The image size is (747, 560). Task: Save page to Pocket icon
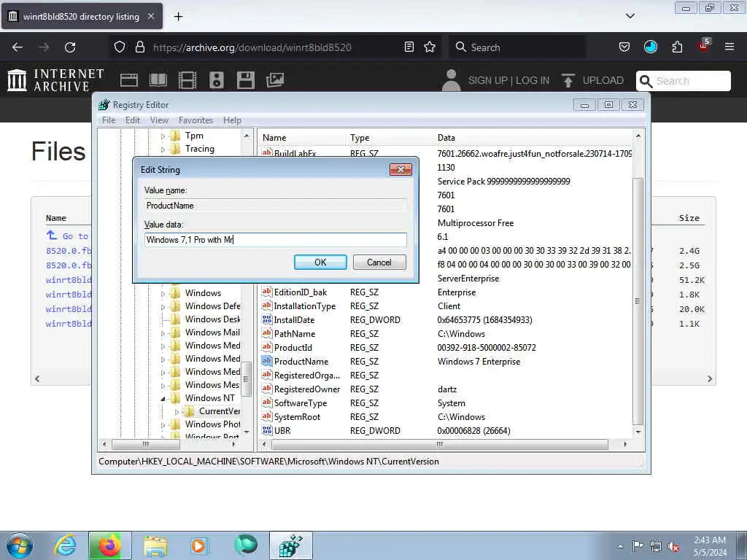coord(624,47)
